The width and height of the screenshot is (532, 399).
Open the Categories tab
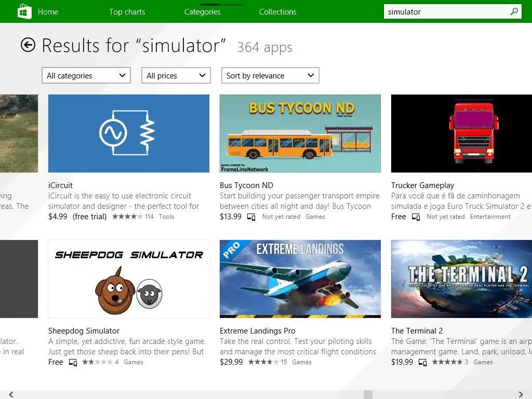pos(203,11)
